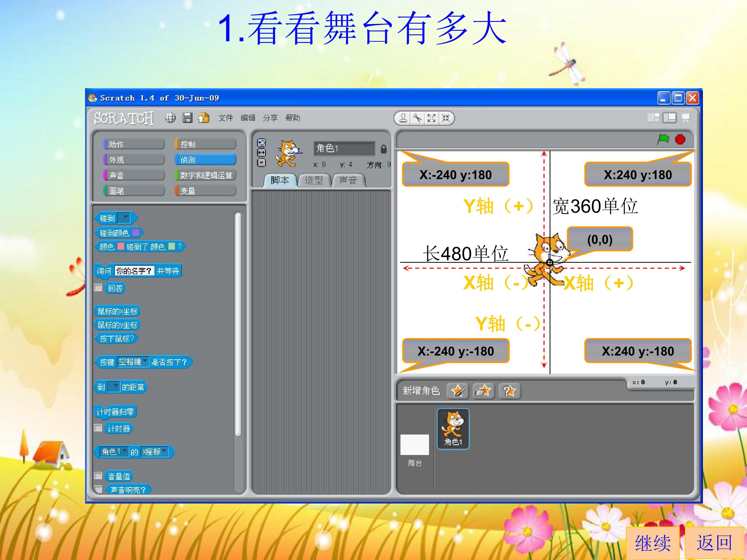Viewport: 747px width, 560px height.
Task: Click paint new sprite star icon
Action: (458, 391)
